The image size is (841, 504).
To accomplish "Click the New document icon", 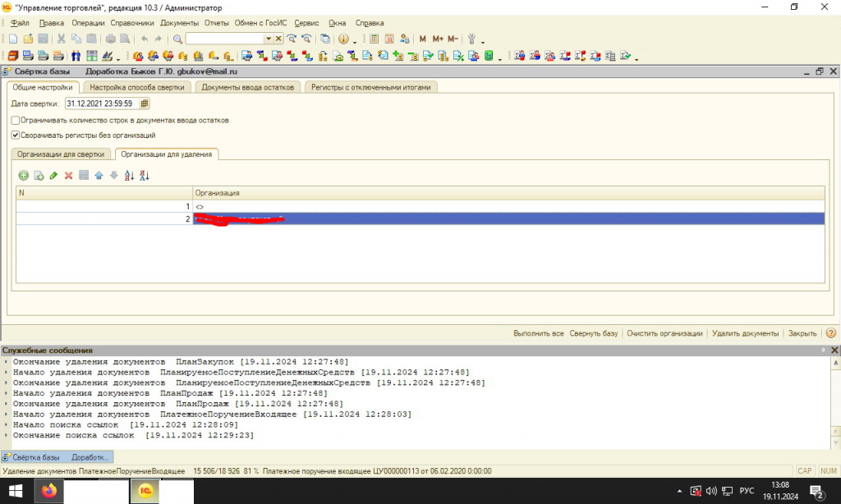I will point(13,39).
